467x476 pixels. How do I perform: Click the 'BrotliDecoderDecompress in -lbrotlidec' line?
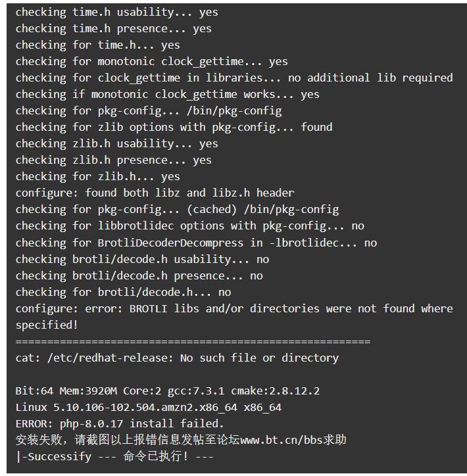pyautogui.click(x=196, y=243)
